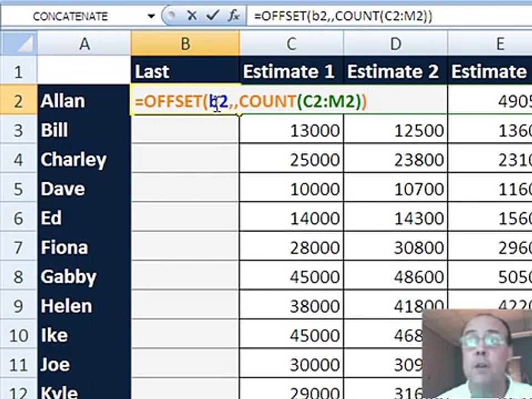Open the Name Box dropdown arrow
Image resolution: width=532 pixels, height=399 pixels.
point(151,16)
